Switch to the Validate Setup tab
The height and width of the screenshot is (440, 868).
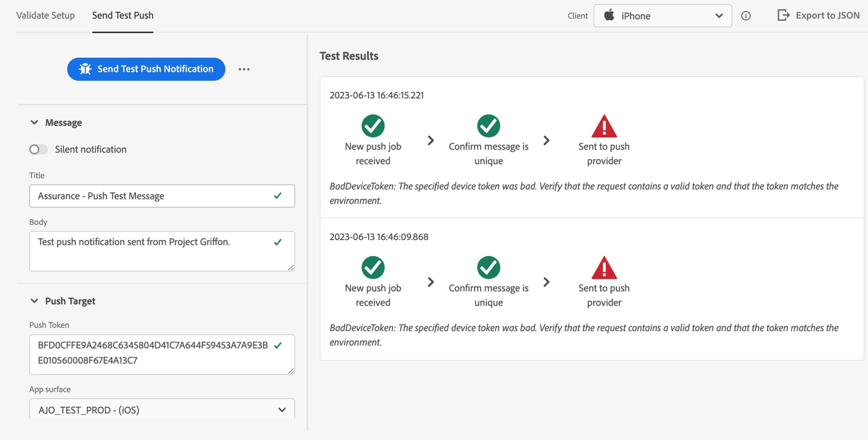[45, 15]
